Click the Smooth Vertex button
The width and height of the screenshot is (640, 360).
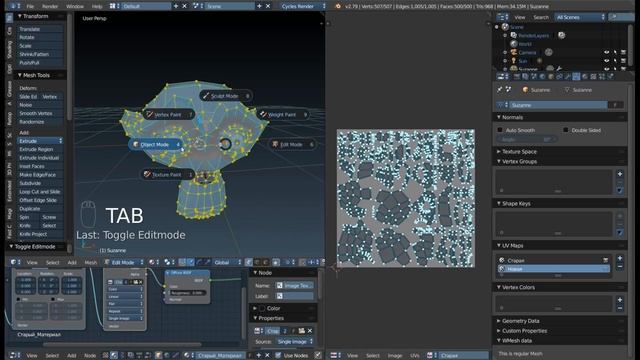click(40, 113)
